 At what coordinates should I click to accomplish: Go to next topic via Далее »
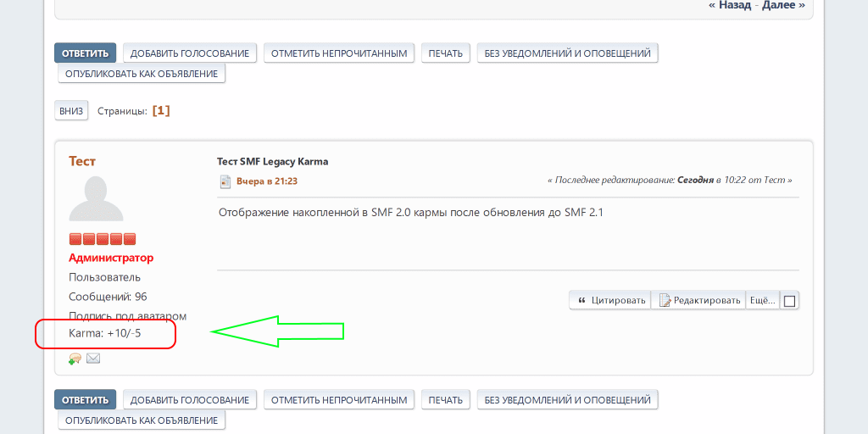click(782, 5)
